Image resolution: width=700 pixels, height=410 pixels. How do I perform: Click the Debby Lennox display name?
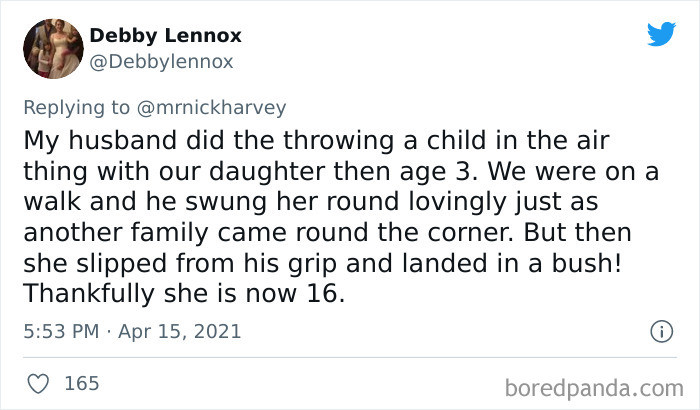(x=166, y=36)
